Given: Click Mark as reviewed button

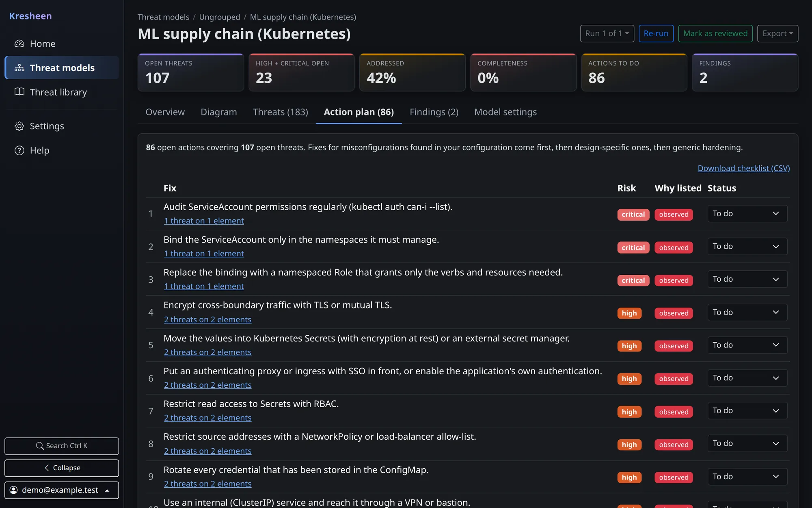Looking at the screenshot, I should [x=715, y=33].
